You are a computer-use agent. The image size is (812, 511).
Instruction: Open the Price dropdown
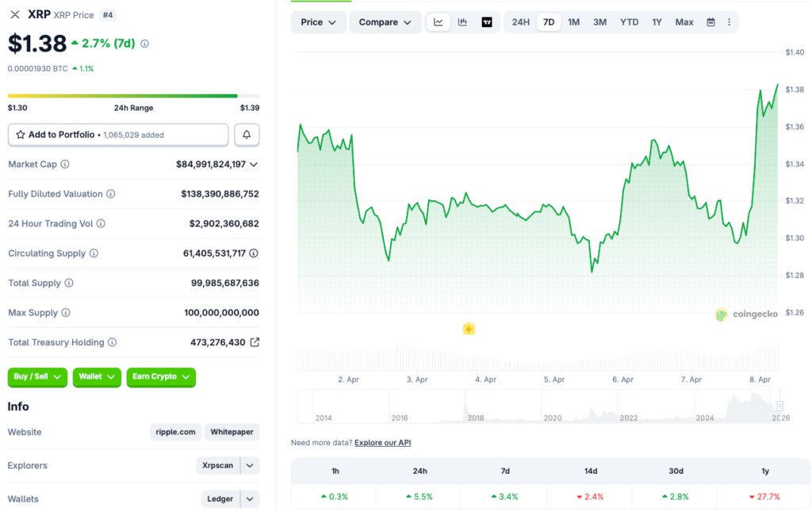click(x=317, y=21)
